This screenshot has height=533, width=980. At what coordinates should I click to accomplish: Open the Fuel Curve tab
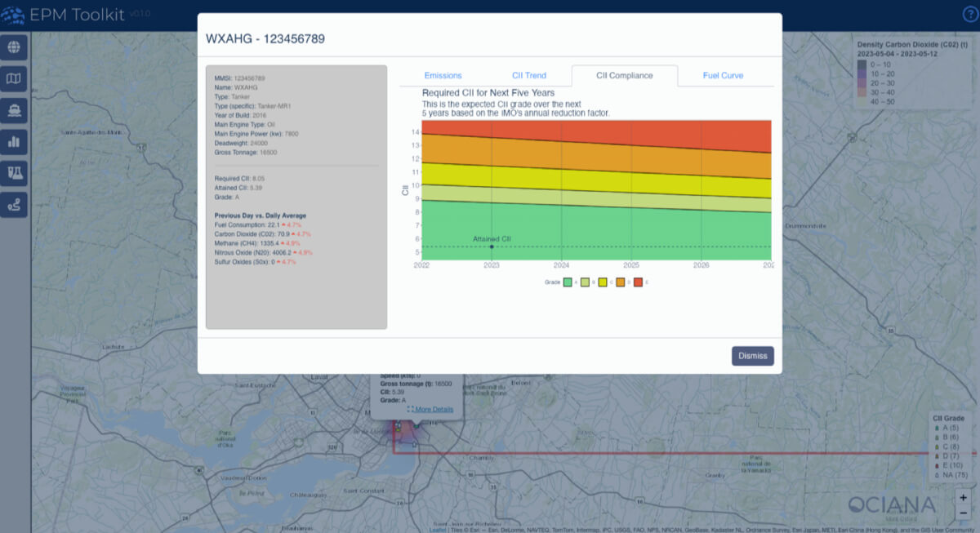[723, 76]
